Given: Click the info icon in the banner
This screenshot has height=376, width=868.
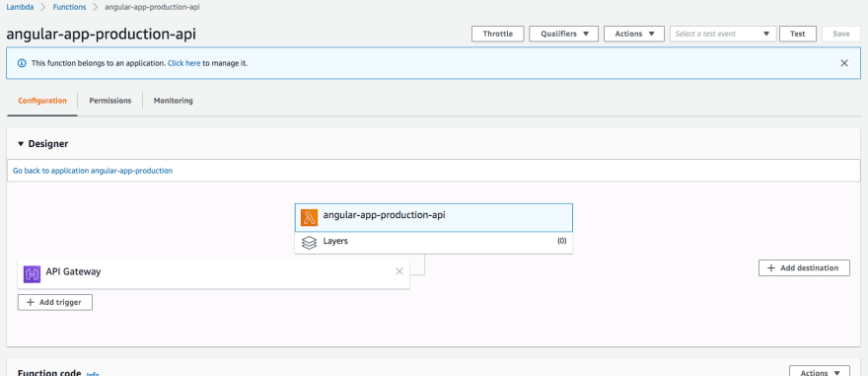Looking at the screenshot, I should (22, 63).
